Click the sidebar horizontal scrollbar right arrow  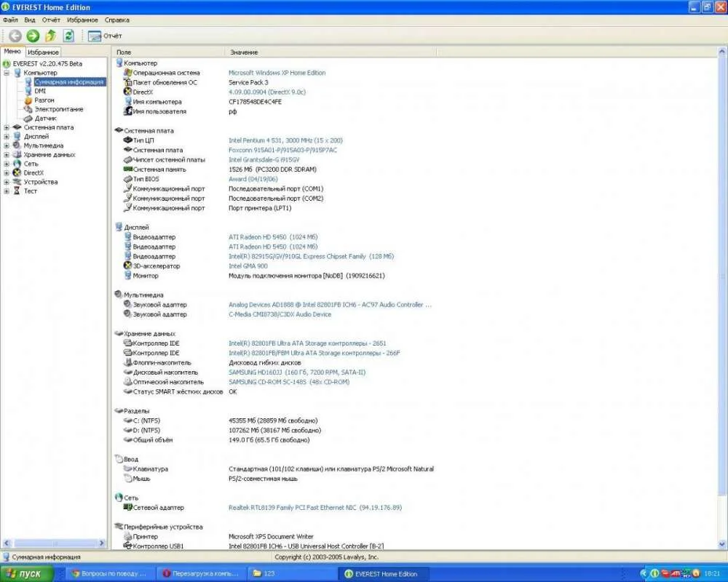click(x=102, y=543)
